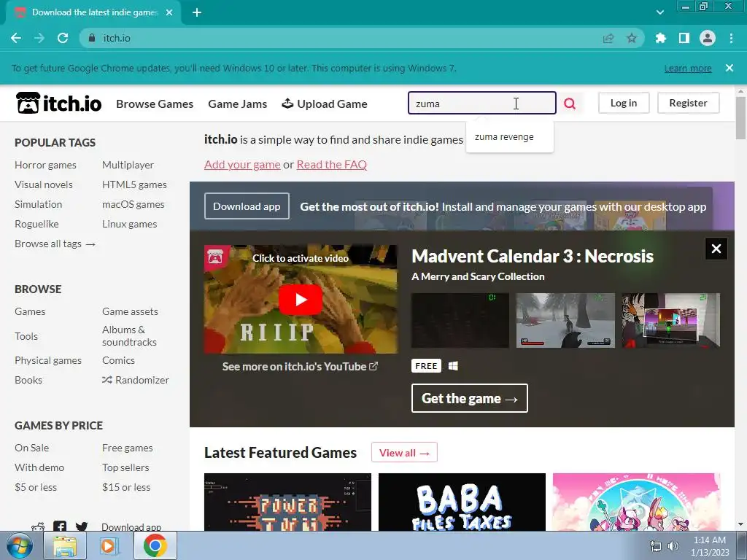Open the Windows Start menu
The image size is (747, 560).
coord(20,545)
